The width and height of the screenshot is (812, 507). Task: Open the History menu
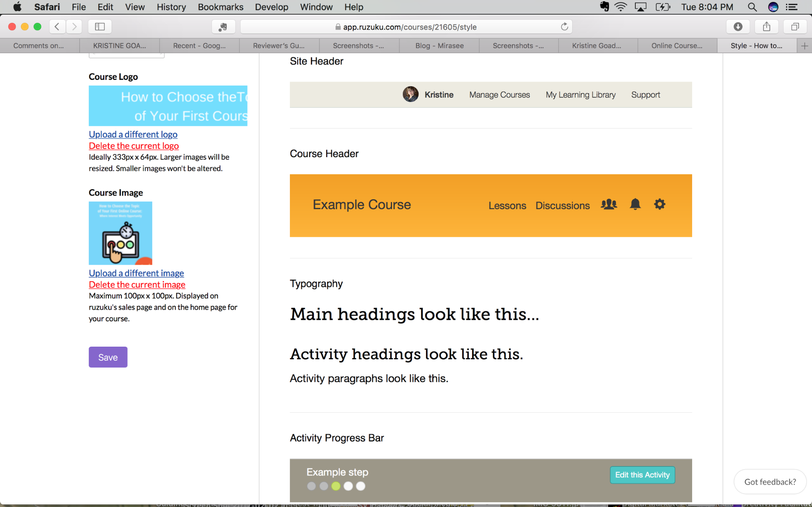(171, 7)
